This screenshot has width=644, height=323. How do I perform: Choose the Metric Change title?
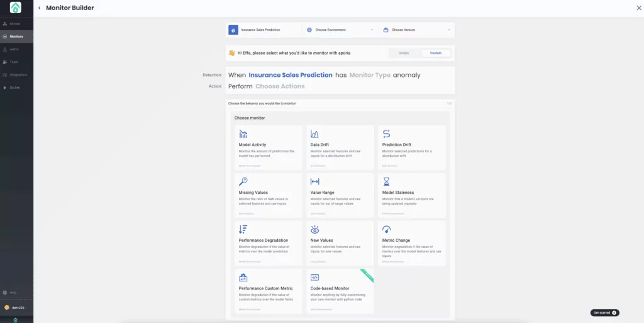[396, 241]
